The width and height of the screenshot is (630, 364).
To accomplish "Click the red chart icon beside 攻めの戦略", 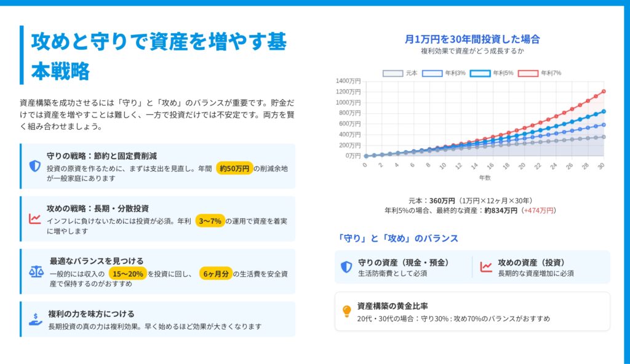I will (34, 219).
